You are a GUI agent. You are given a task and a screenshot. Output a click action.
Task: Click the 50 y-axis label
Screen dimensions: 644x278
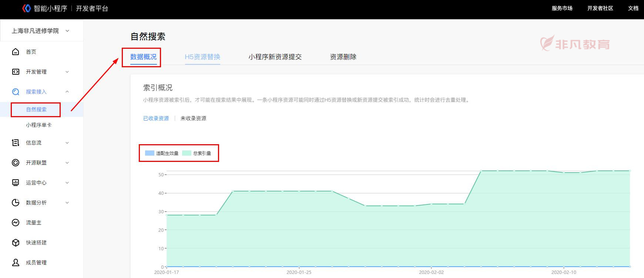[161, 174]
